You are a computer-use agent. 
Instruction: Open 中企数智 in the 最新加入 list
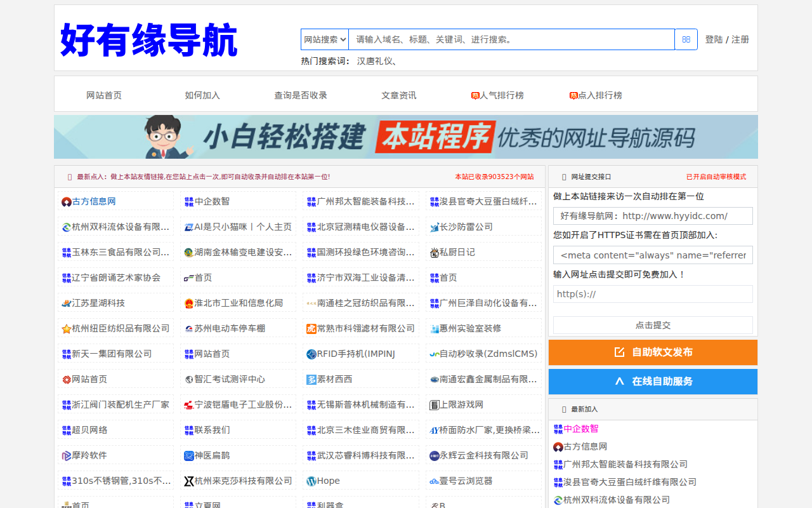click(x=581, y=429)
